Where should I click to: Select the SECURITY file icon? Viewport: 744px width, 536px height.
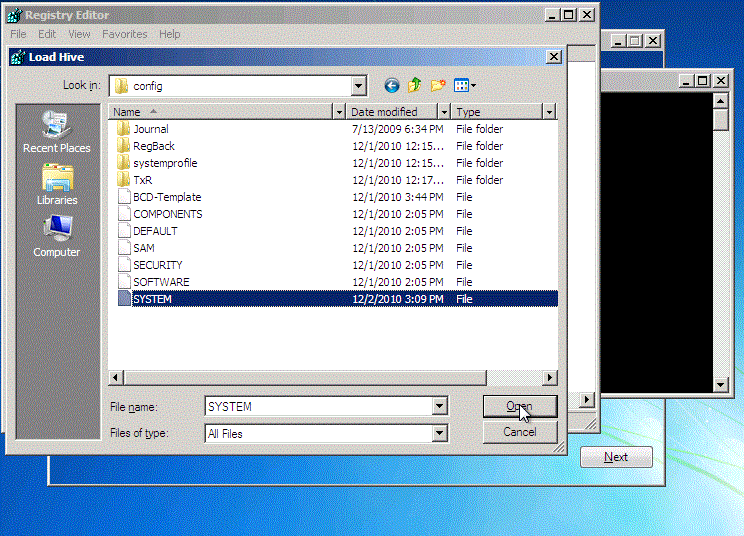pos(124,265)
